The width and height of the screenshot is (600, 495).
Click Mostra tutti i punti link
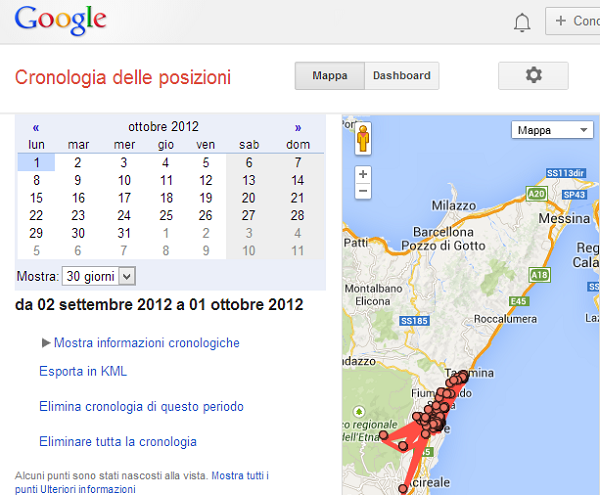click(240, 475)
